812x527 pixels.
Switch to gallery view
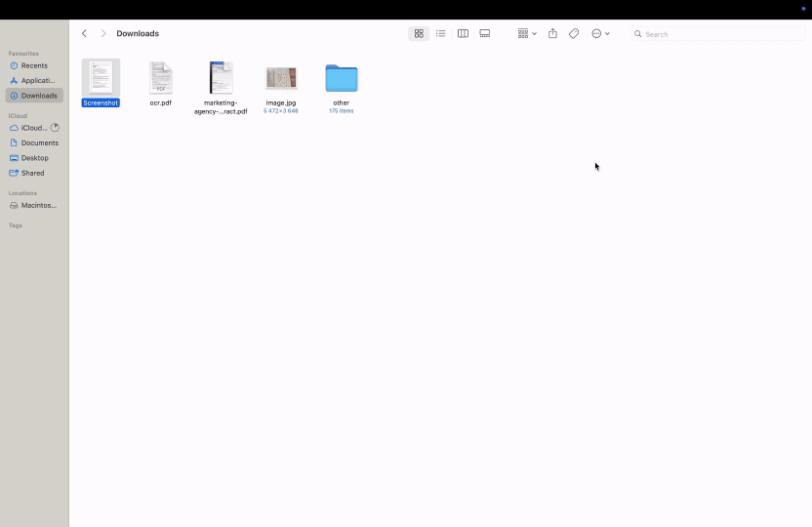(x=484, y=33)
